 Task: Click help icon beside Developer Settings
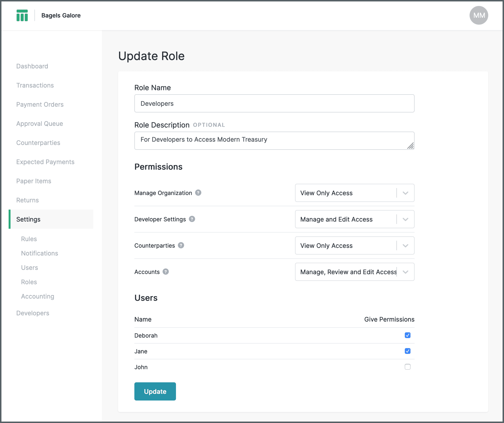[x=192, y=219]
